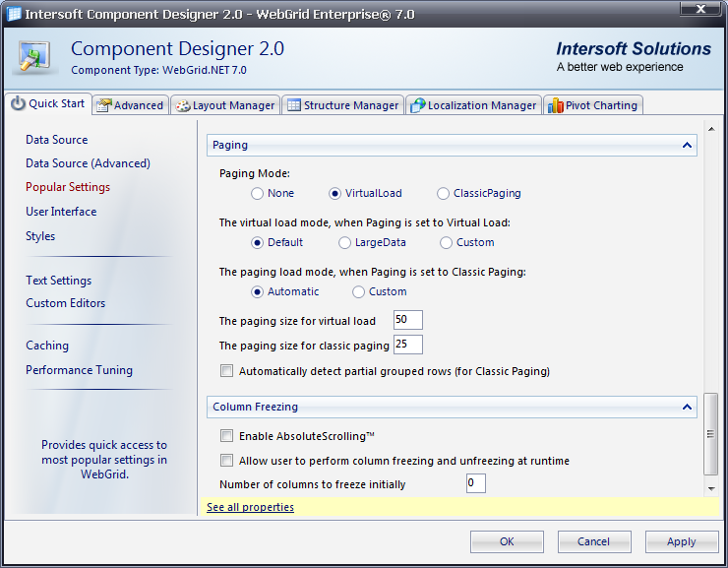
Task: Click the Pivot Charting chart icon
Action: [x=555, y=105]
